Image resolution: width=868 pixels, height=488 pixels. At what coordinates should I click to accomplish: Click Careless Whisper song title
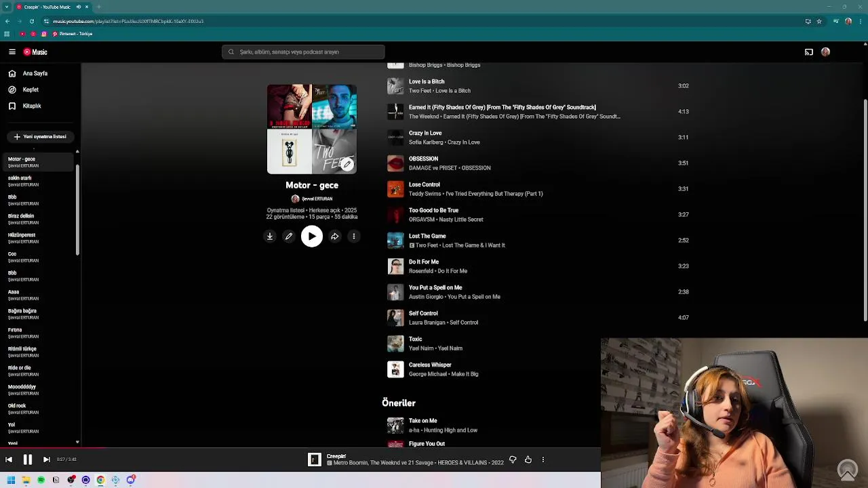click(430, 365)
